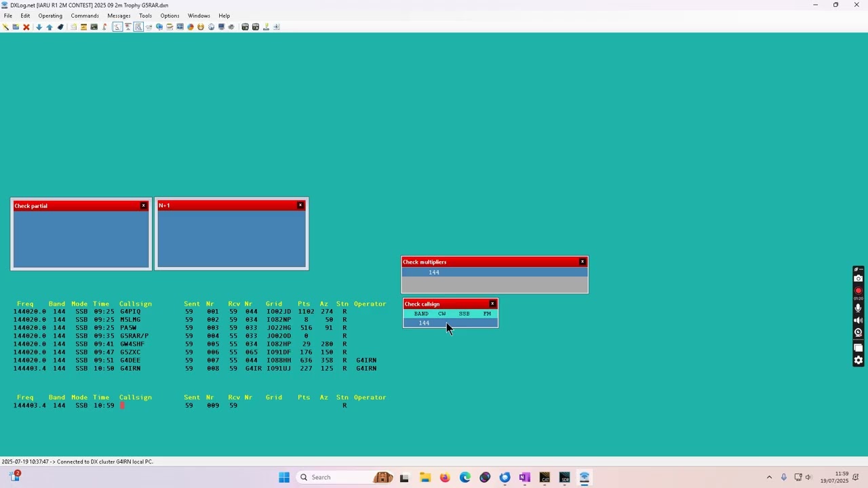Screen dimensions: 868x488
Task: Close the Check multipliers panel
Action: pos(582,262)
